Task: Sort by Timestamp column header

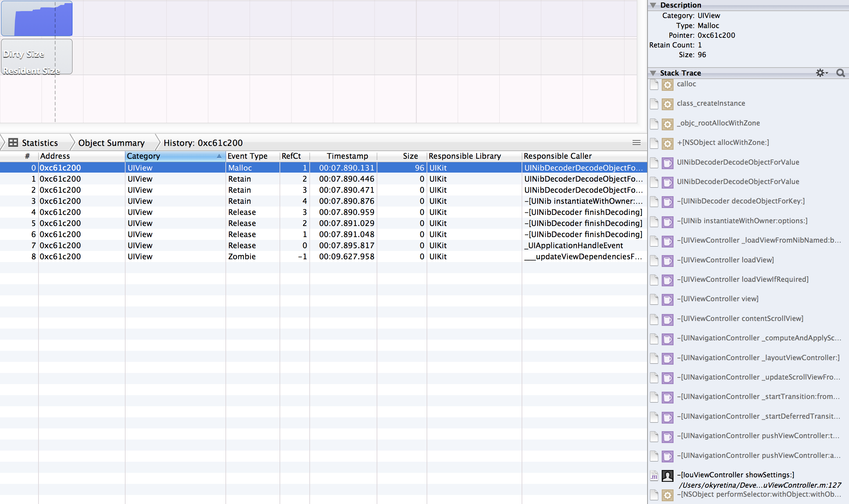Action: [347, 156]
